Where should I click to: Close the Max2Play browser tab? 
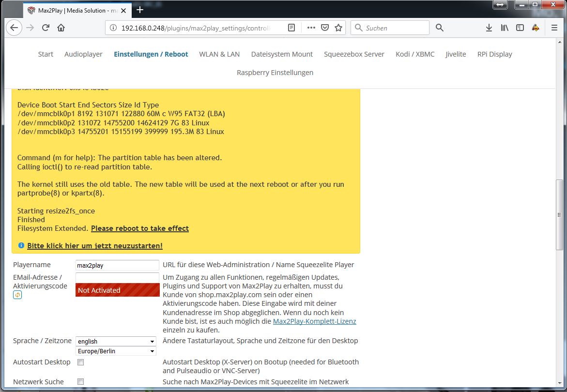(123, 11)
